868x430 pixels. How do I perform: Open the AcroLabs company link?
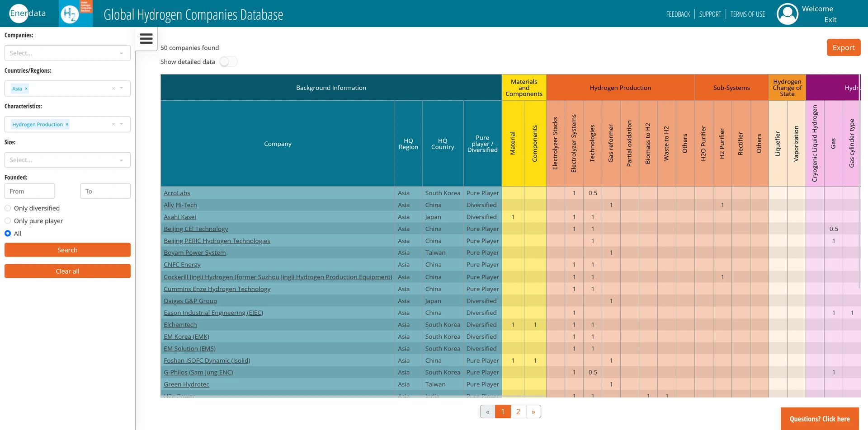[177, 193]
